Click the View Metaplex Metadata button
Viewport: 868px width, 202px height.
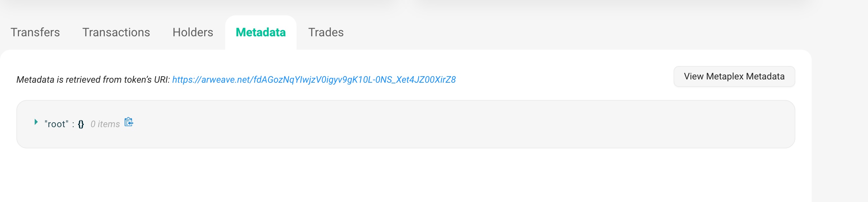[734, 76]
